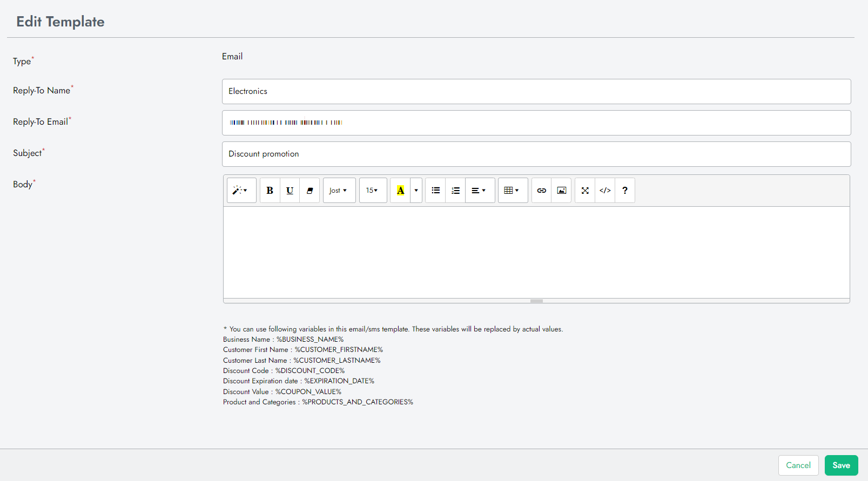Apply underline formatting
Image resolution: width=868 pixels, height=481 pixels.
tap(290, 191)
